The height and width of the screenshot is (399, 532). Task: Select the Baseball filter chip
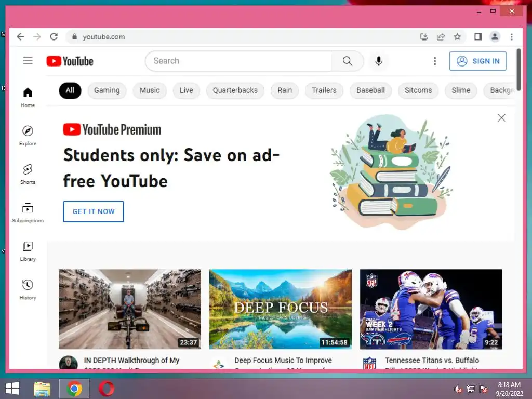(370, 90)
